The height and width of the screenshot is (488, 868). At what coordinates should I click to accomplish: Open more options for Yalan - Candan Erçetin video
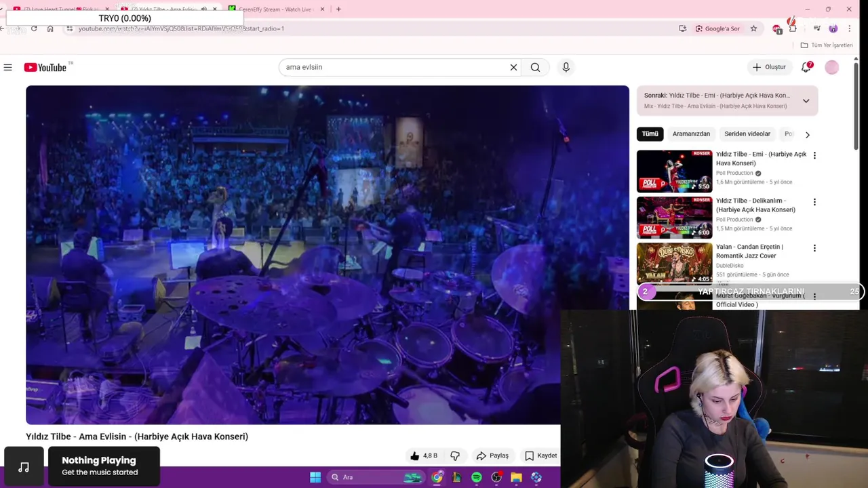[x=814, y=248]
